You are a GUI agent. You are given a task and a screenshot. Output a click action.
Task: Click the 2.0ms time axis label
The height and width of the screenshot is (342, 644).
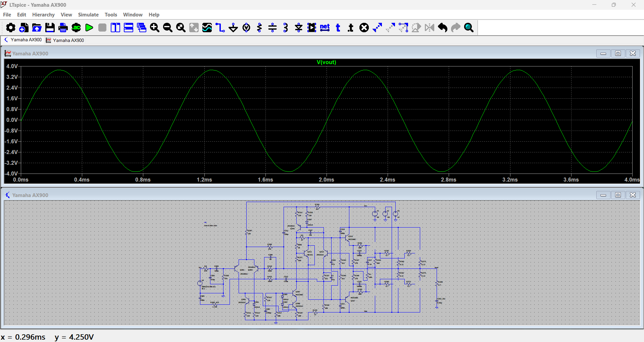326,180
